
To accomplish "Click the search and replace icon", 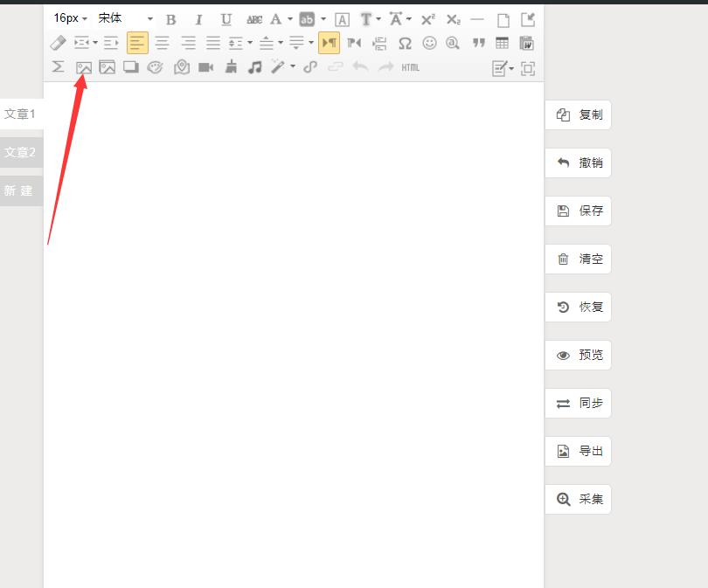I will 453,43.
